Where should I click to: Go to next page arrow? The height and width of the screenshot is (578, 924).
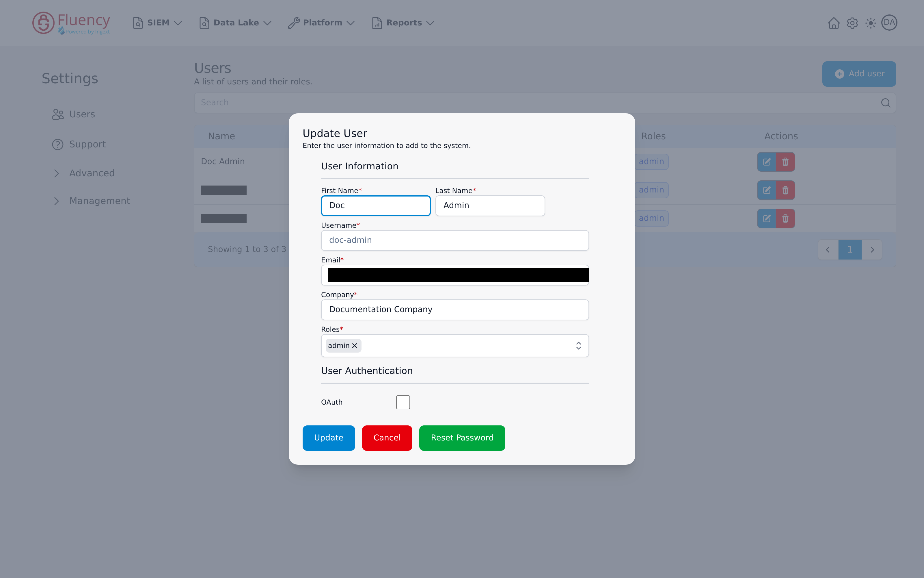[872, 250]
